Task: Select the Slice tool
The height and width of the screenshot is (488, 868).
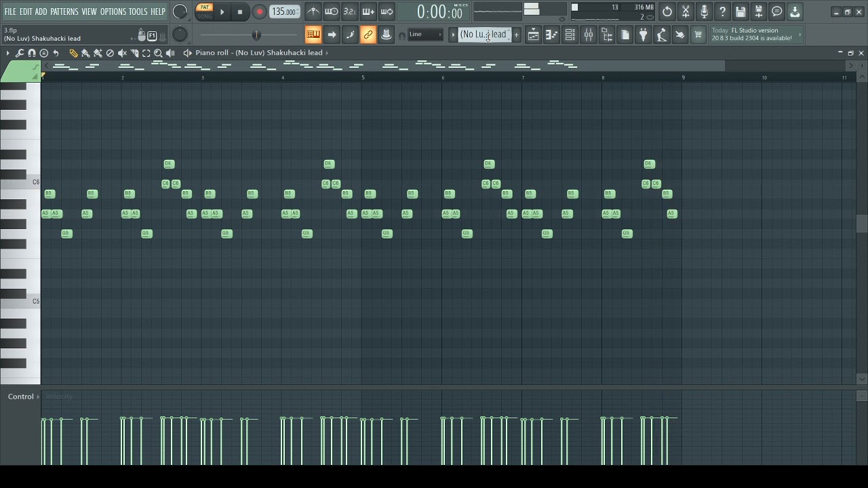Action: pos(134,53)
